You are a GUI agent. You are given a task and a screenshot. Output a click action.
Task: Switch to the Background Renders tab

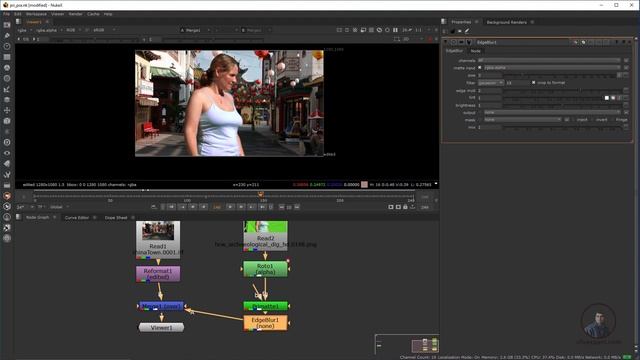[x=507, y=22]
